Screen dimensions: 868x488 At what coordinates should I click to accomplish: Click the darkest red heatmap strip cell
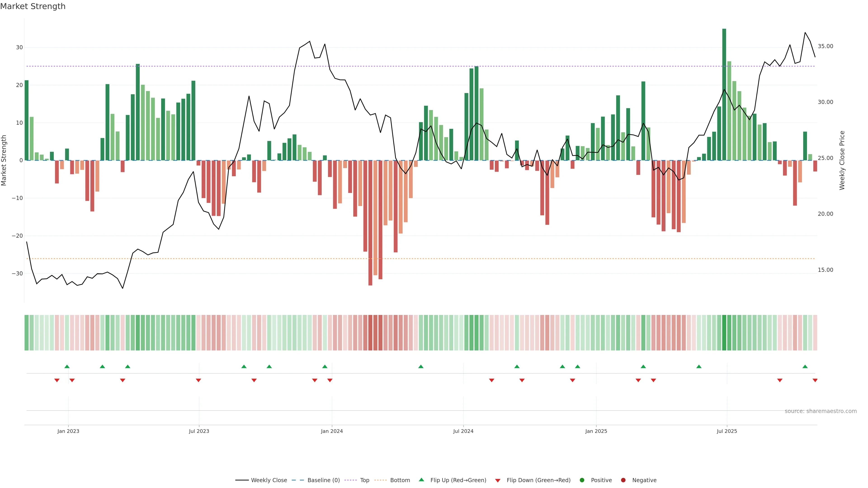(370, 333)
